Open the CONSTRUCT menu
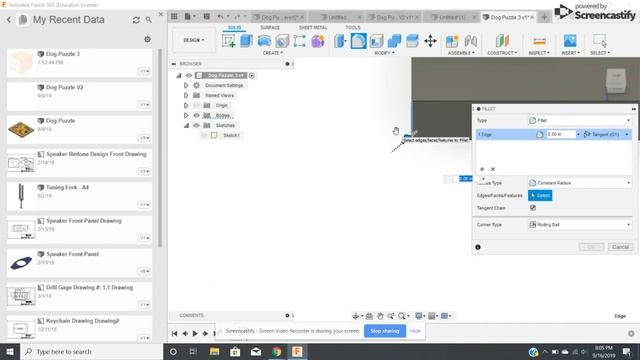640x360 pixels. point(502,53)
